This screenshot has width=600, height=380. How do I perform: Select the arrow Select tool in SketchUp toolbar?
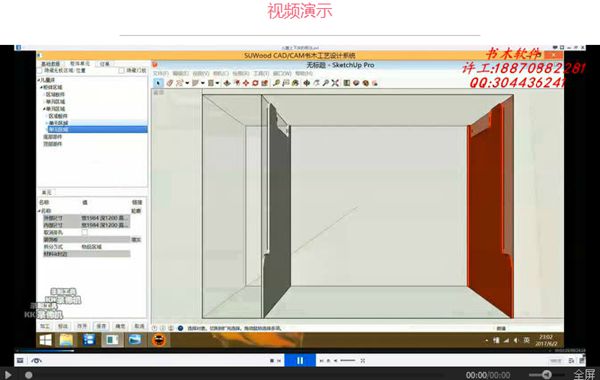(x=158, y=83)
